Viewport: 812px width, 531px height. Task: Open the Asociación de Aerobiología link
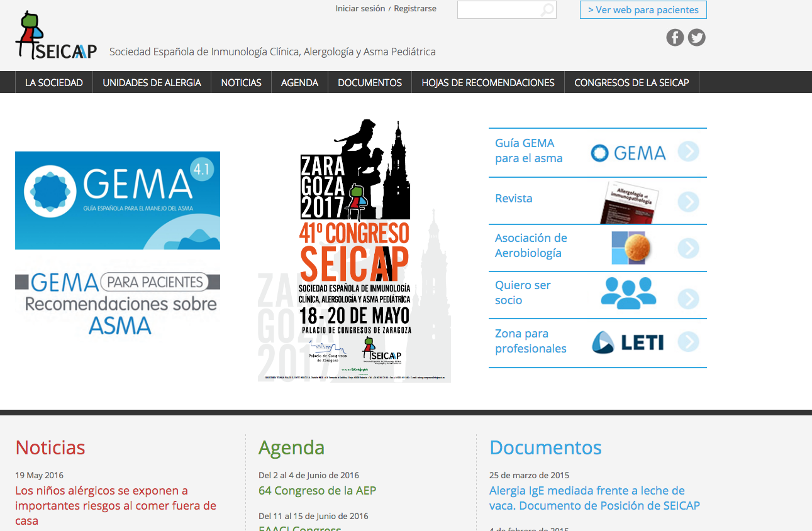[531, 246]
